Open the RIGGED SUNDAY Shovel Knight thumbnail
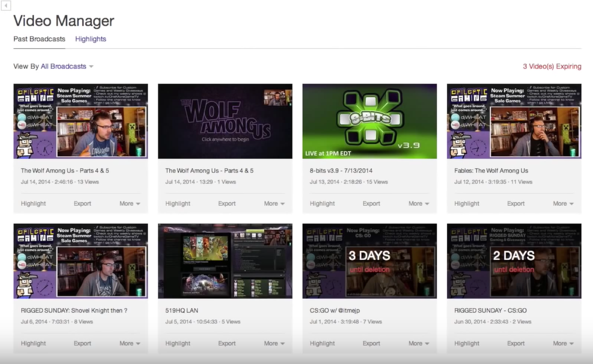This screenshot has height=364, width=593. tap(81, 261)
